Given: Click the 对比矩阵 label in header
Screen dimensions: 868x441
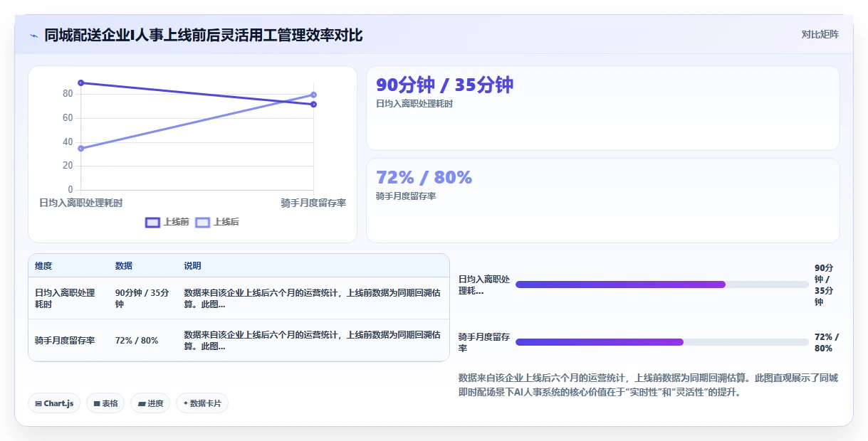Looking at the screenshot, I should pyautogui.click(x=820, y=34).
